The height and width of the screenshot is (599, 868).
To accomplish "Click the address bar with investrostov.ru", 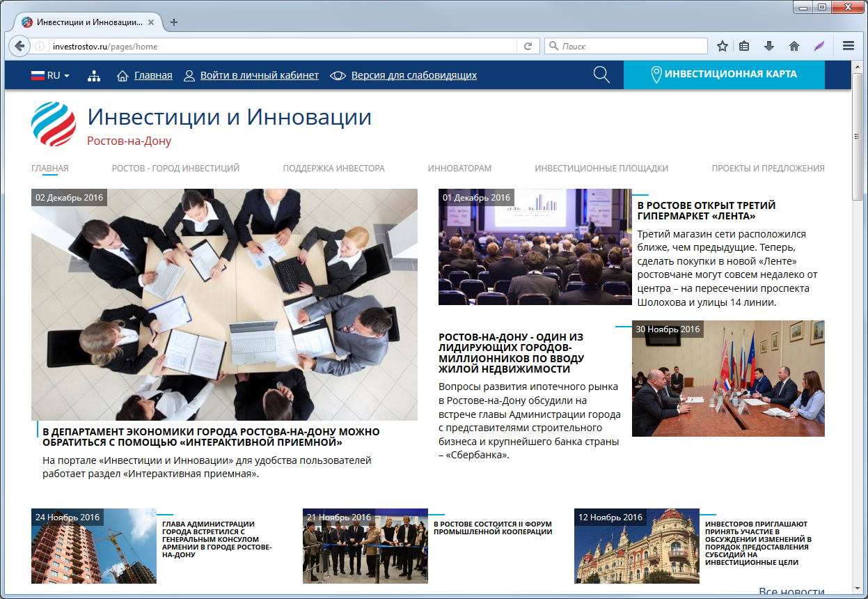I will (x=282, y=47).
